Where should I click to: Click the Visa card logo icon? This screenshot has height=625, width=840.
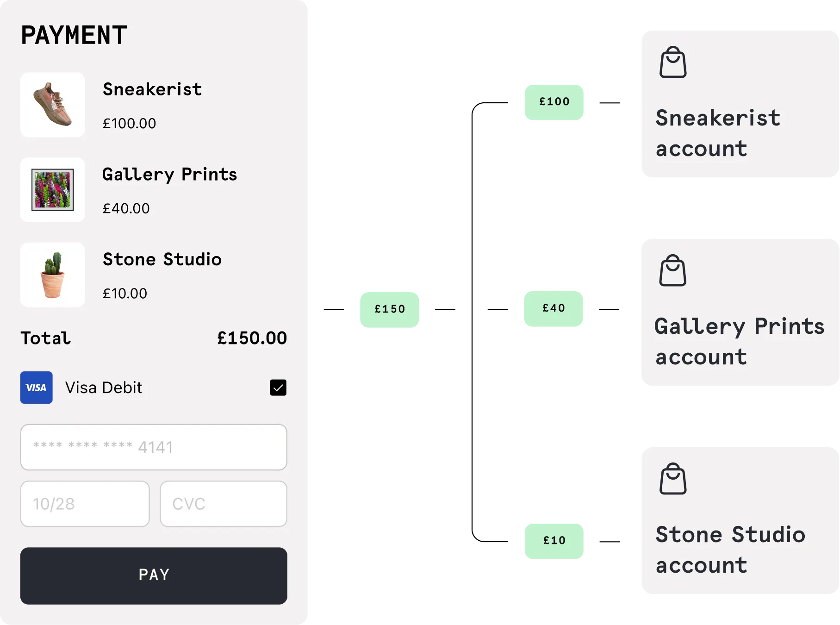click(36, 387)
